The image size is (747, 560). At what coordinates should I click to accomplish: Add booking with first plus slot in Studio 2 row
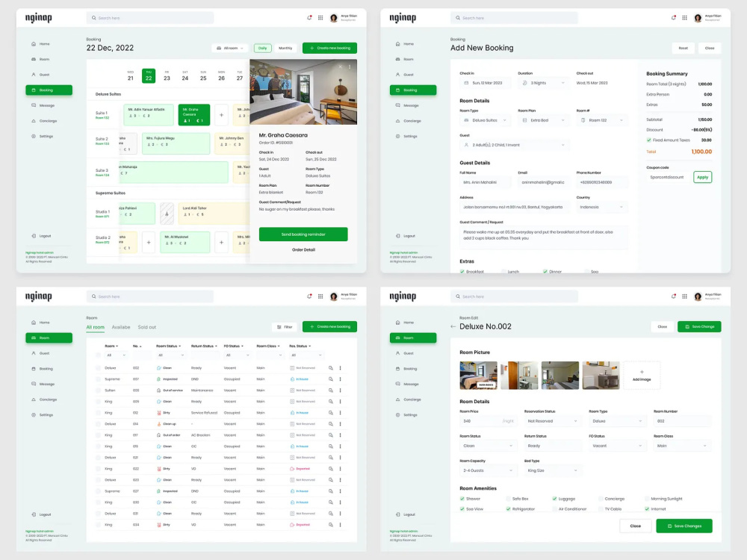coord(149,243)
